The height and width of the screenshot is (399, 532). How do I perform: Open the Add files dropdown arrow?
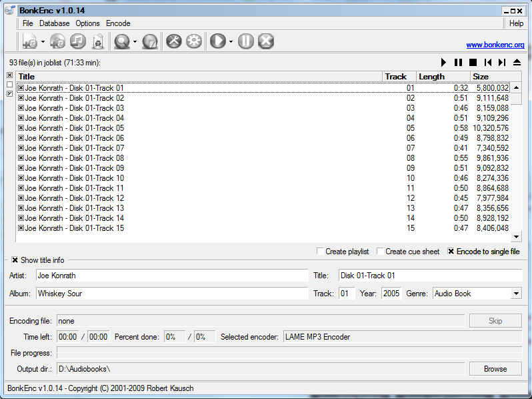(x=43, y=42)
